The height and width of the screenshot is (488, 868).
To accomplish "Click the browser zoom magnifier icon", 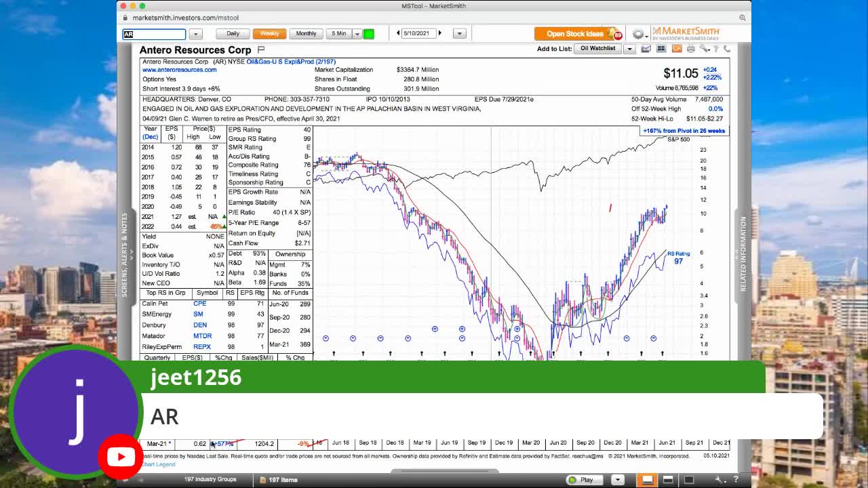I will [x=743, y=18].
